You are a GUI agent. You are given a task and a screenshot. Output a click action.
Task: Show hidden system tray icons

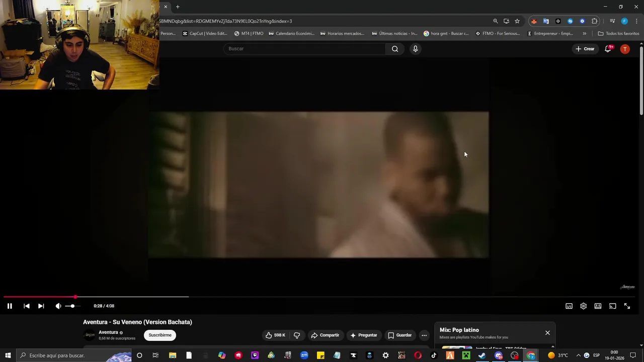[578, 355]
